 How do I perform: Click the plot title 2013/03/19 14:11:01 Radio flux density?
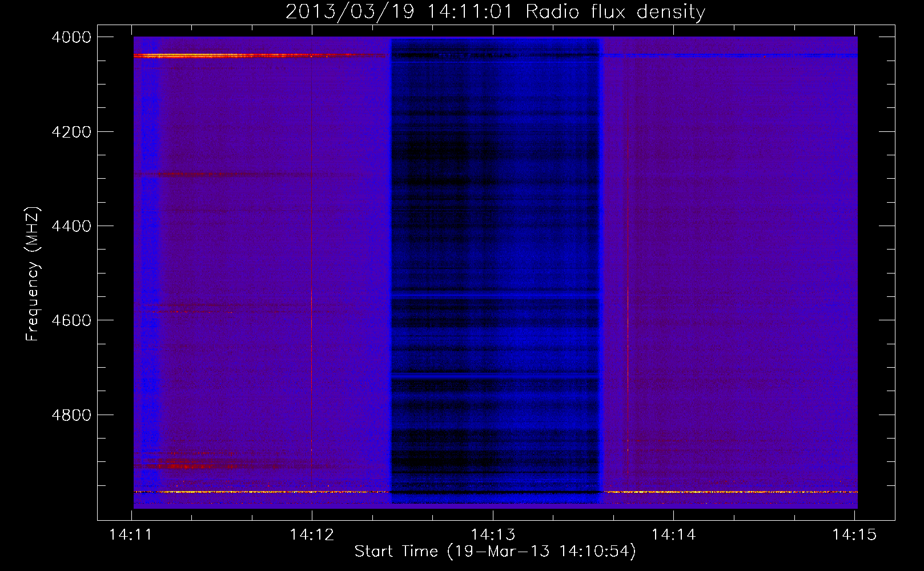click(495, 11)
